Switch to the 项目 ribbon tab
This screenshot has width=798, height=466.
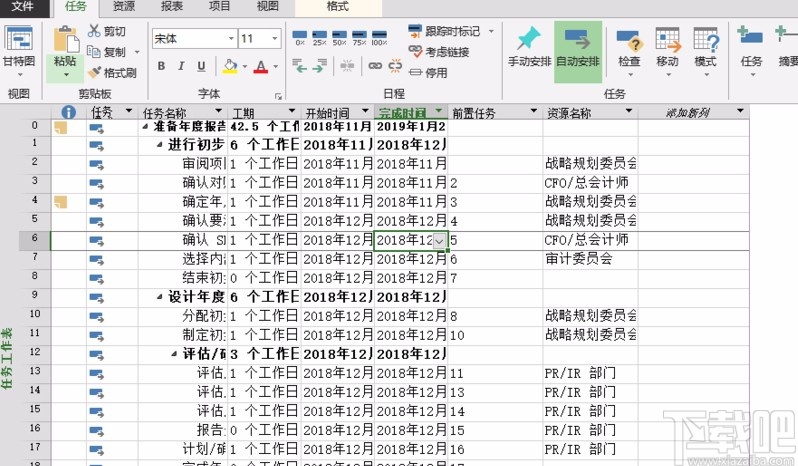click(220, 7)
